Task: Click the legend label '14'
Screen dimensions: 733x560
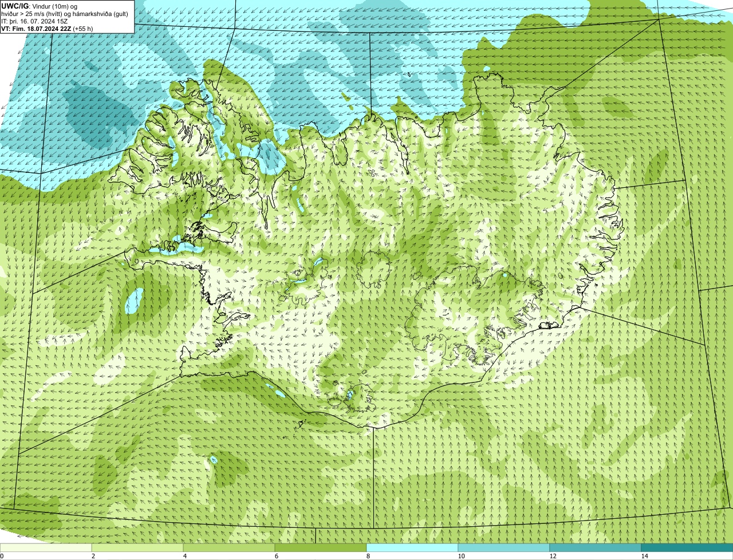Action: pos(644,556)
